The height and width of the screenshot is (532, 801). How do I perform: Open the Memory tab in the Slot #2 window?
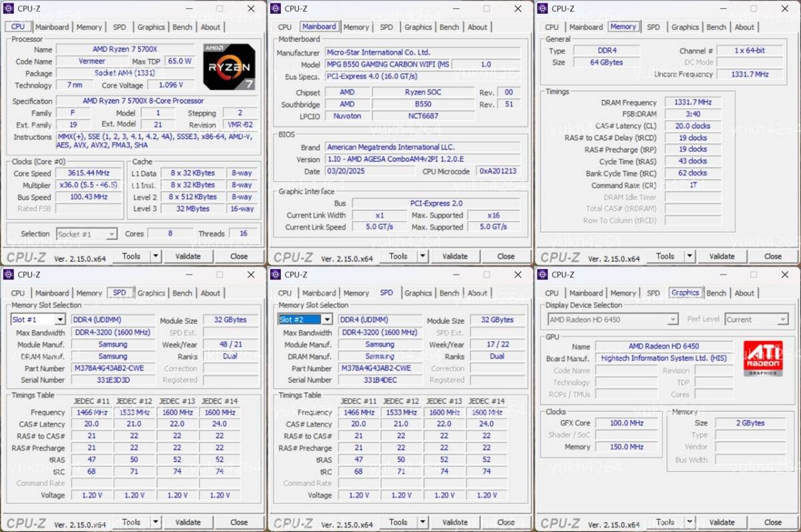click(356, 293)
